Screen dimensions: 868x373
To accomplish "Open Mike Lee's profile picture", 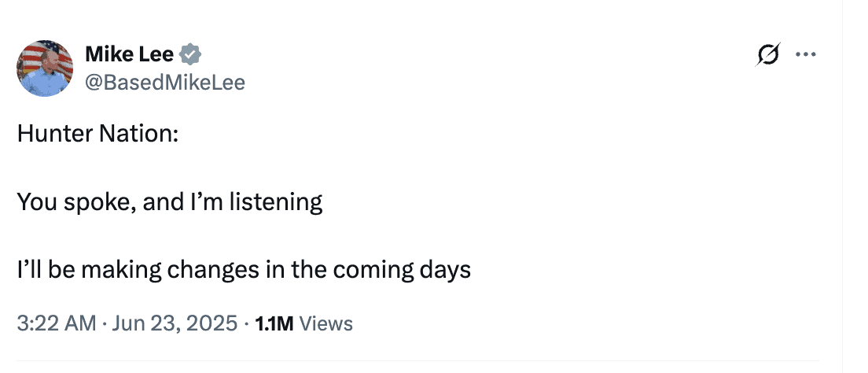I will click(45, 68).
